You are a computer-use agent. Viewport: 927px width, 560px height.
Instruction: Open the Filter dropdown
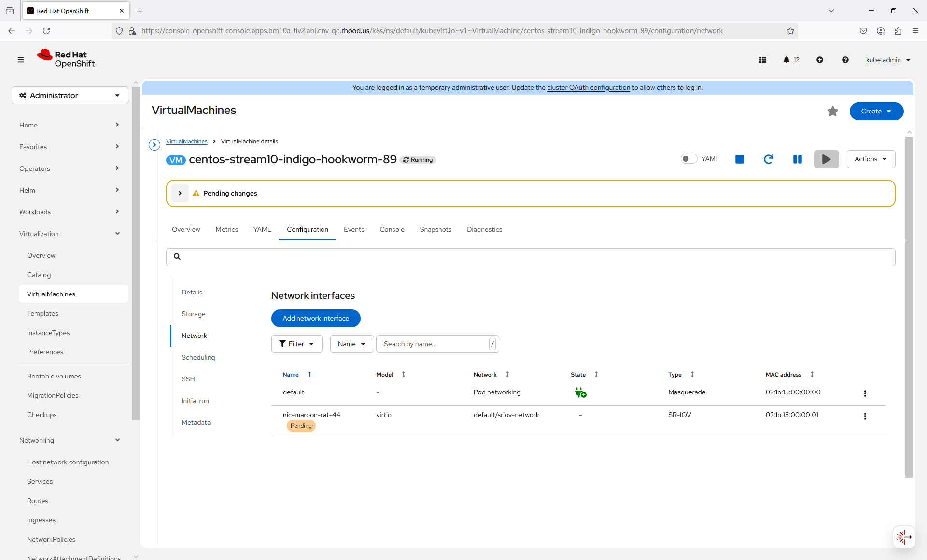point(296,344)
